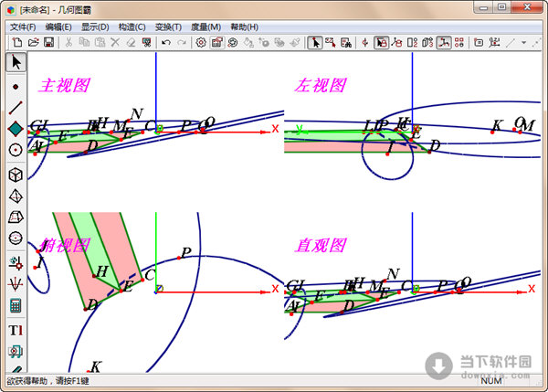
Task: Select the circle tool
Action: (x=16, y=150)
